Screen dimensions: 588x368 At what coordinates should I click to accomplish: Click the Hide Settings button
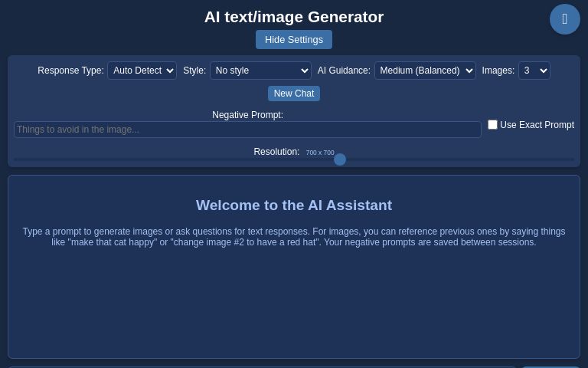294,40
